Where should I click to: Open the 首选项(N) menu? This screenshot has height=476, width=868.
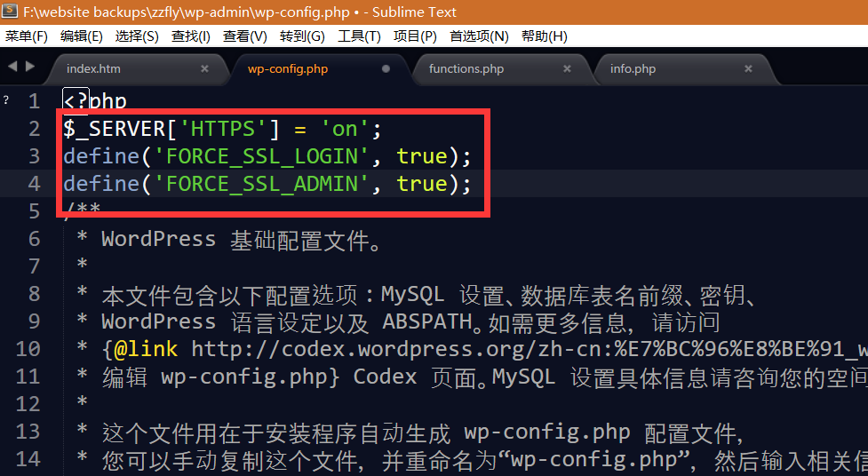point(479,36)
